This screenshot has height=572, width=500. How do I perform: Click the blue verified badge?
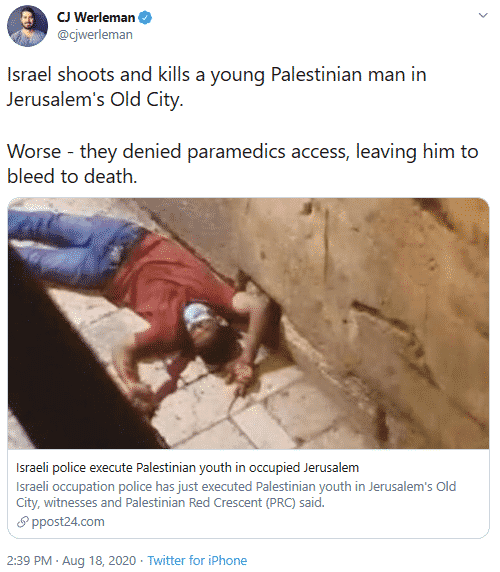coord(146,18)
